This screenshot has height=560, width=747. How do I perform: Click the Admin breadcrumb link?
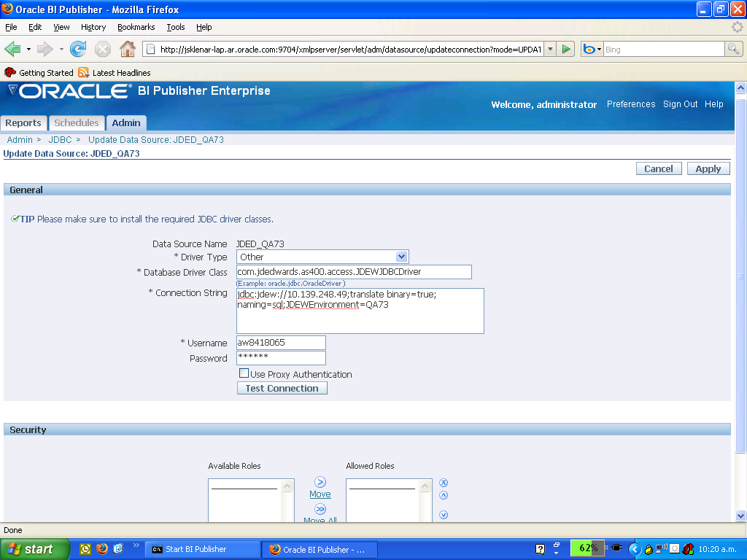pos(20,139)
